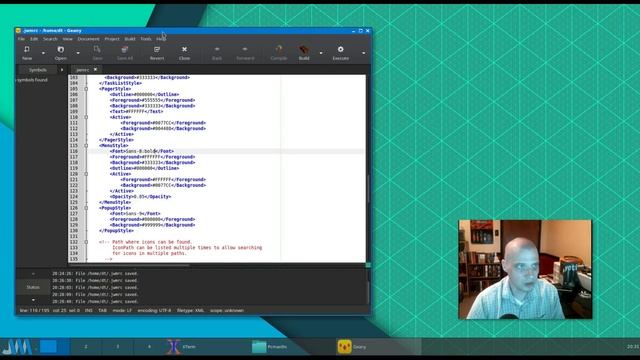Open the New file template dropdown arrow

click(x=43, y=53)
